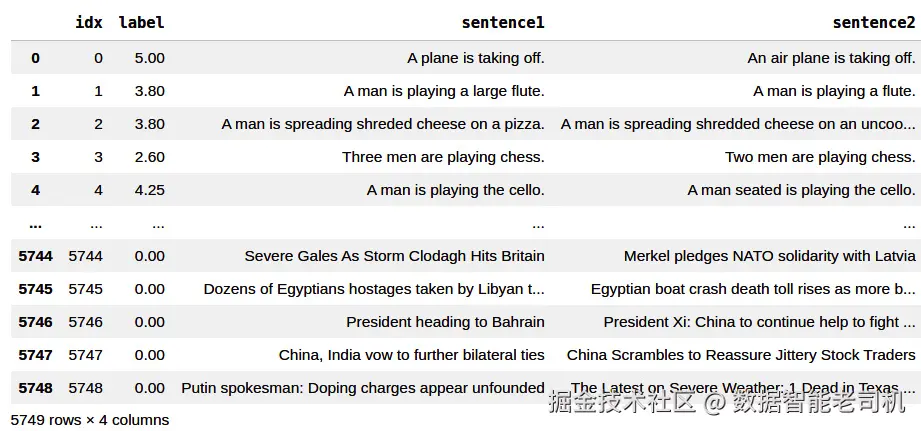The height and width of the screenshot is (431, 921).
Task: Click 'An air plane is taking off.' cell
Action: [x=831, y=58]
